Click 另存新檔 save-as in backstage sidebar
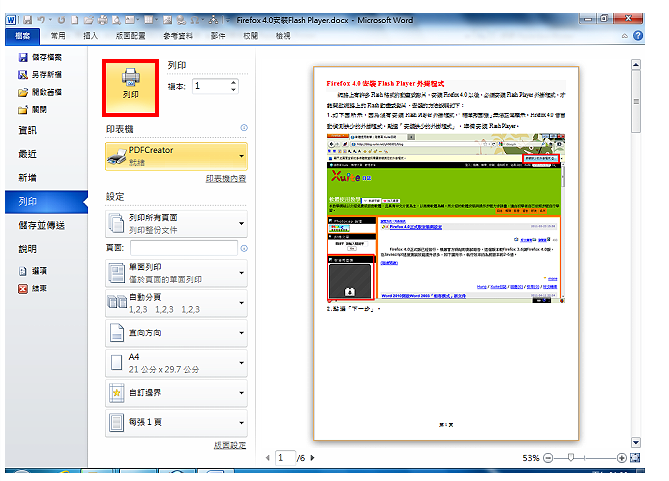669x481 pixels. [x=40, y=75]
